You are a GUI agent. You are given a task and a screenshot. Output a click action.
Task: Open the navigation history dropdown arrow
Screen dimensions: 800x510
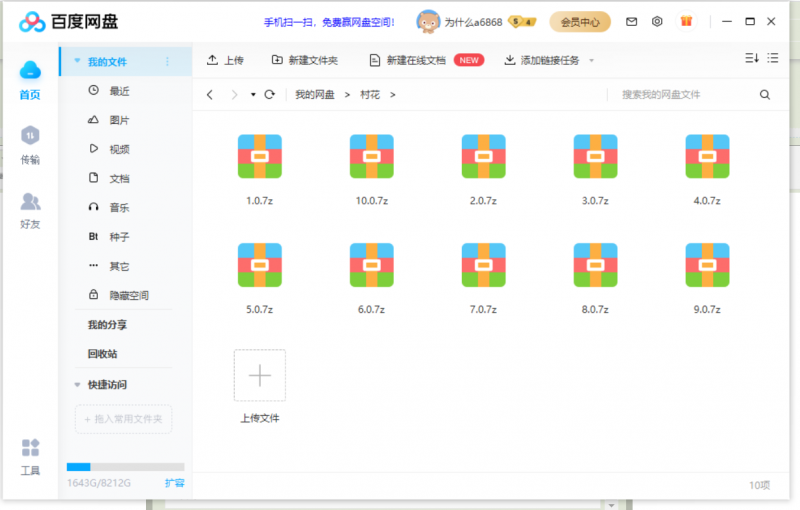coord(253,94)
